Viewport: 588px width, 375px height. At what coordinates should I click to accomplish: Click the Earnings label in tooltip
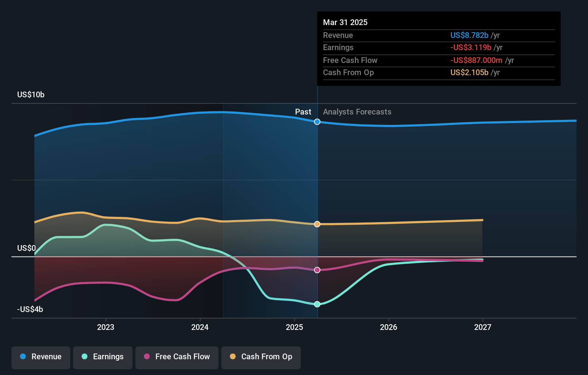(338, 47)
